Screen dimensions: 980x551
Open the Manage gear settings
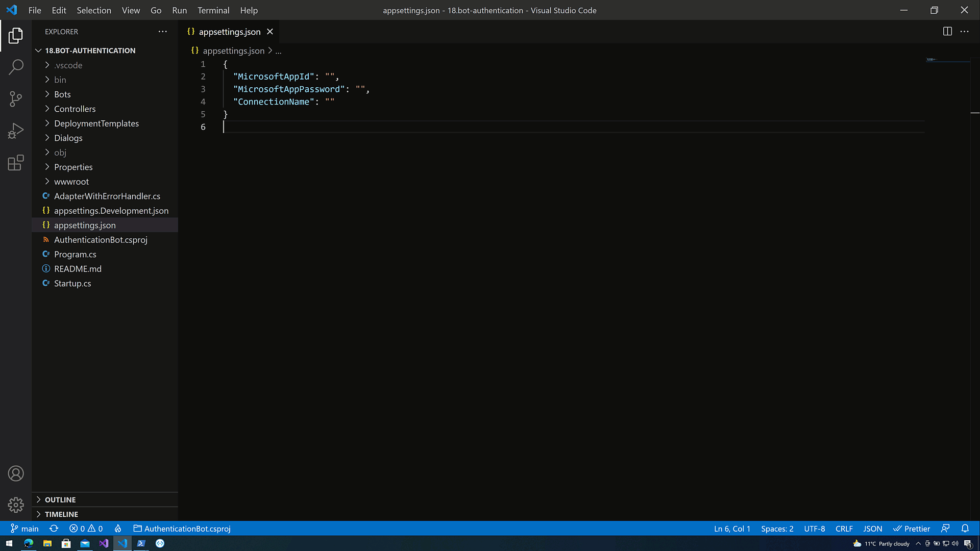tap(16, 505)
